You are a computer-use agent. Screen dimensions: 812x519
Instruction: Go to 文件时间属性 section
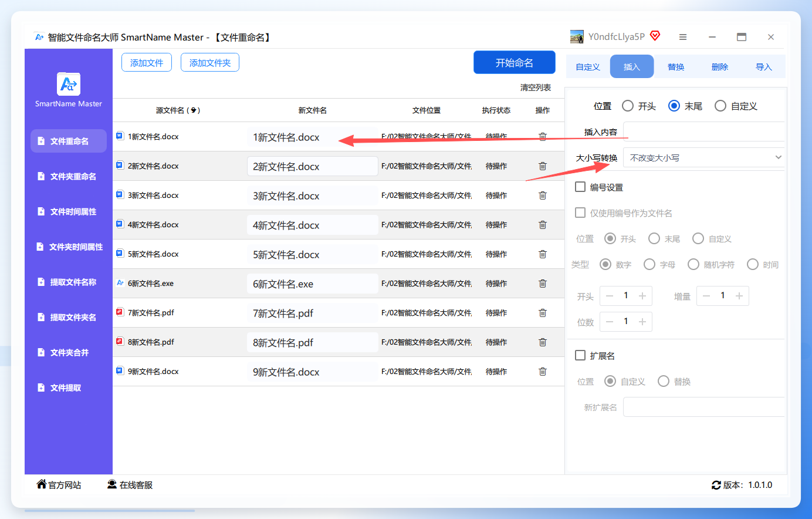pos(69,211)
